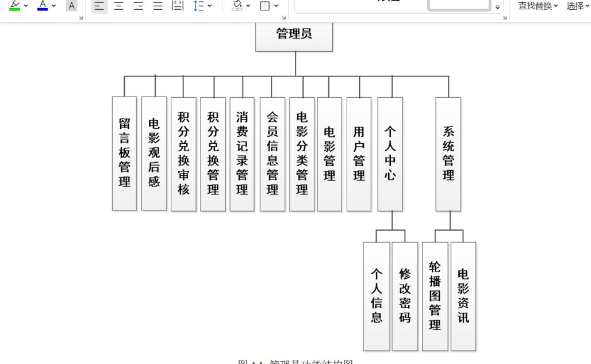Toggle justified text alignment

(158, 6)
